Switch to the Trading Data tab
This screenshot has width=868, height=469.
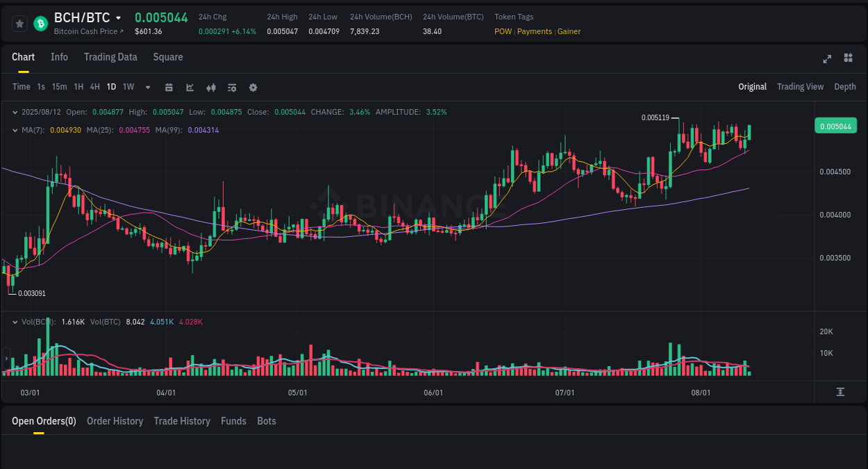[110, 57]
